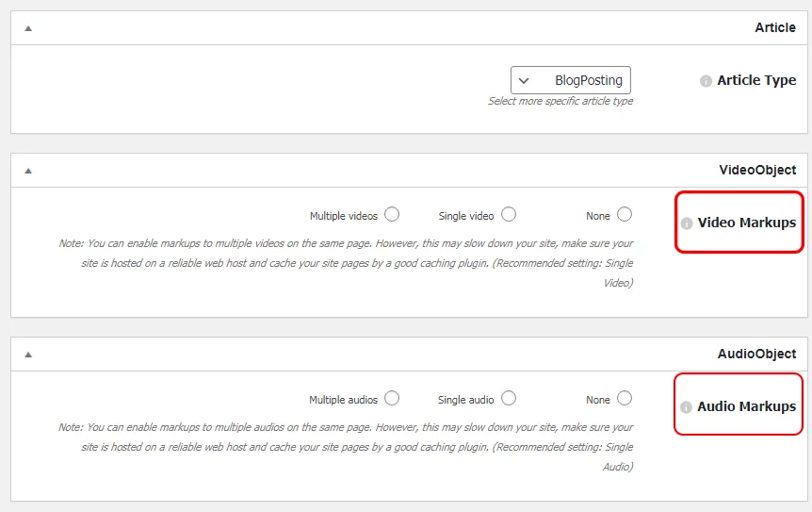
Task: Click the info icon beside Article Type
Action: tap(706, 81)
